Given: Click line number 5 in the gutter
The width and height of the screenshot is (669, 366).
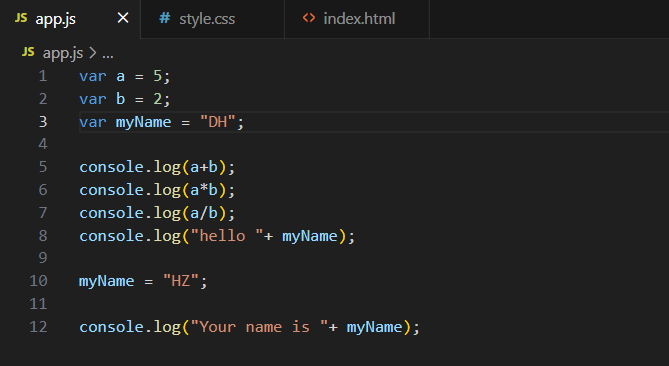Looking at the screenshot, I should 43,167.
